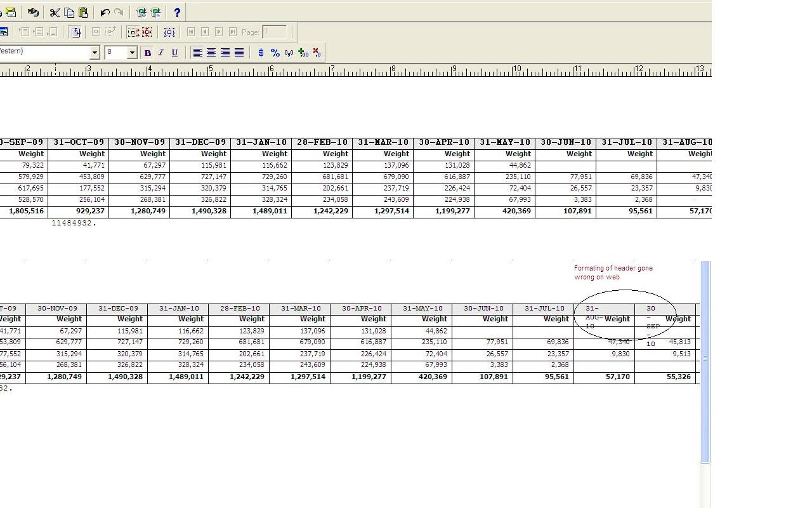Open the font name dropdown

click(x=95, y=53)
